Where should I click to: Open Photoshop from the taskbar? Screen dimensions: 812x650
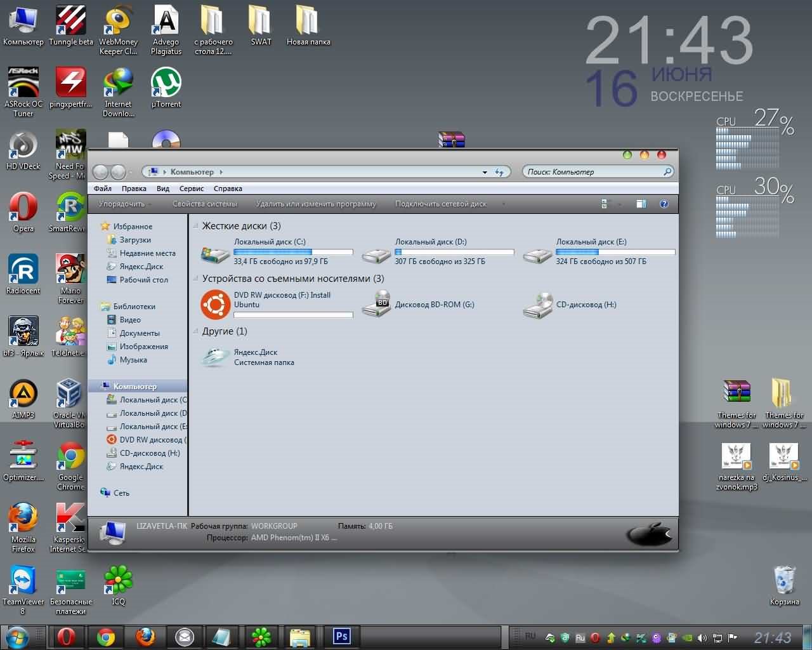[342, 636]
